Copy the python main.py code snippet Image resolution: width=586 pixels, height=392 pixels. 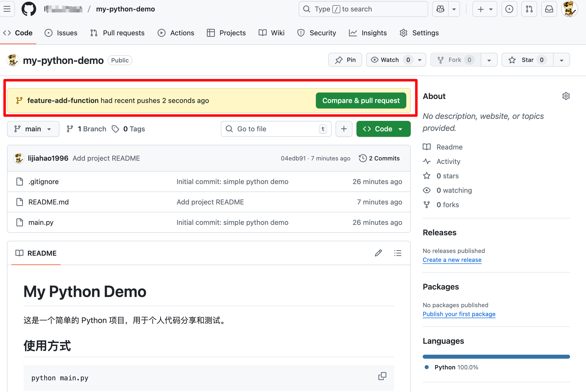tap(382, 376)
